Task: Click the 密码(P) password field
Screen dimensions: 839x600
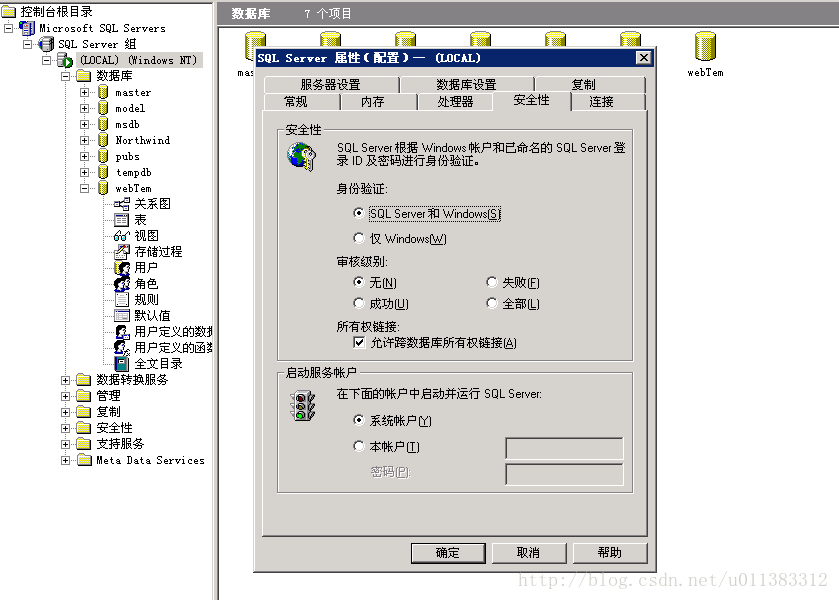Action: pos(565,474)
